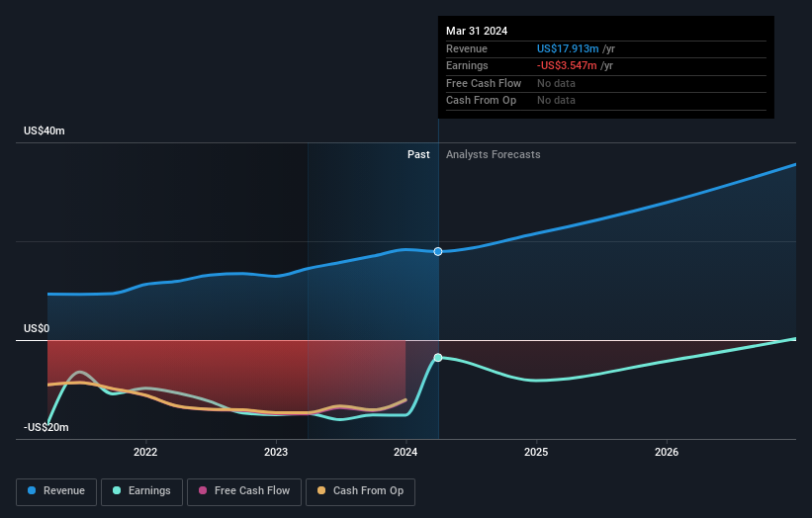Click the Analysts Forecasts label
Image resolution: width=812 pixels, height=518 pixels.
pyautogui.click(x=493, y=155)
